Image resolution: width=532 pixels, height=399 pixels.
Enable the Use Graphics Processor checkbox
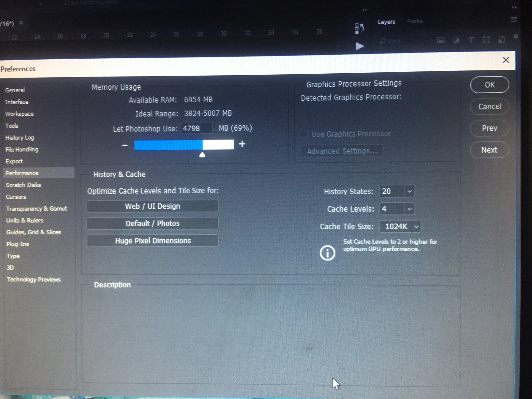click(x=303, y=134)
